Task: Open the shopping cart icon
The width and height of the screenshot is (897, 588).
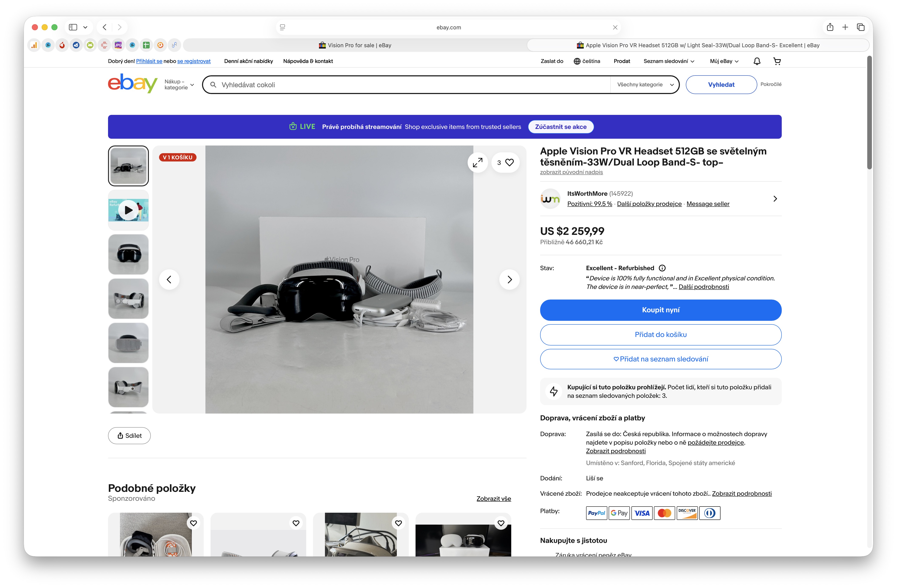Action: (777, 61)
